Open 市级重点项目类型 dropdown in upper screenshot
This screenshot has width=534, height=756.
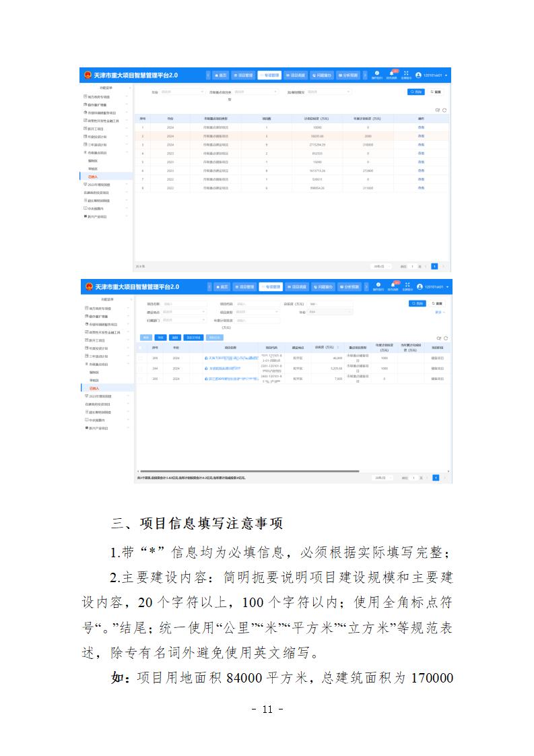(x=255, y=92)
